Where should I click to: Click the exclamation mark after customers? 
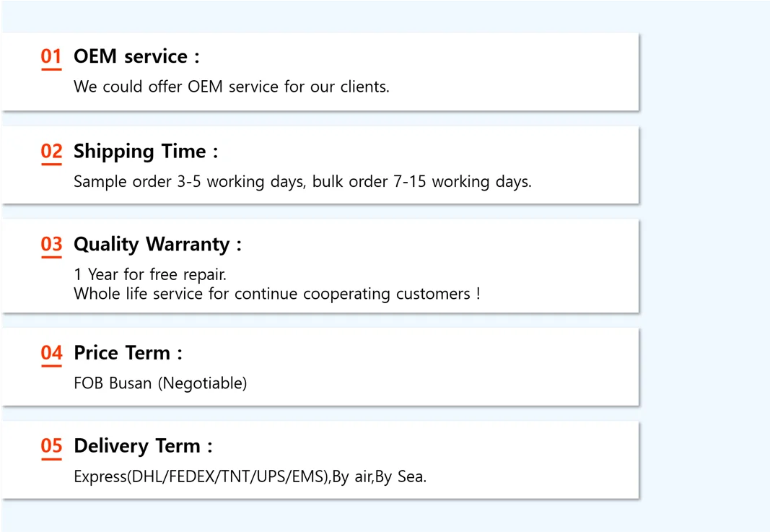(478, 294)
